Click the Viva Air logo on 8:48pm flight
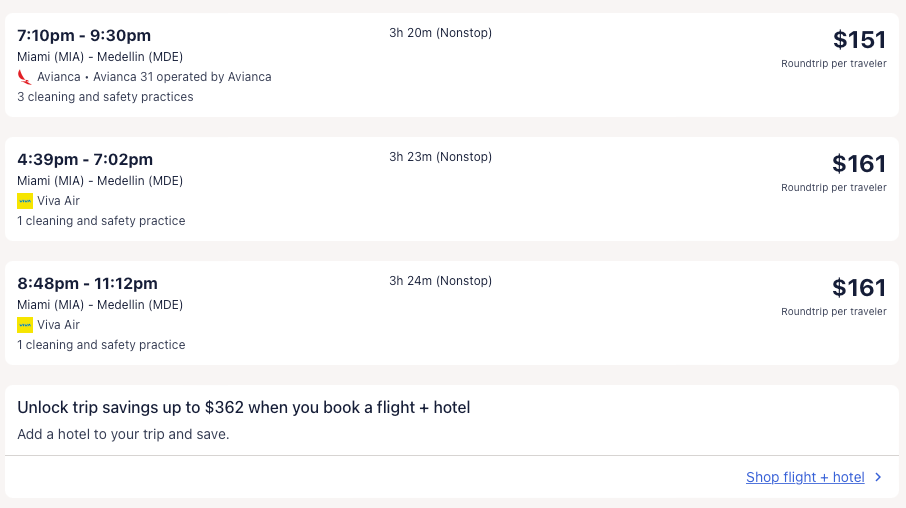Viewport: 906px width, 508px height. [25, 325]
